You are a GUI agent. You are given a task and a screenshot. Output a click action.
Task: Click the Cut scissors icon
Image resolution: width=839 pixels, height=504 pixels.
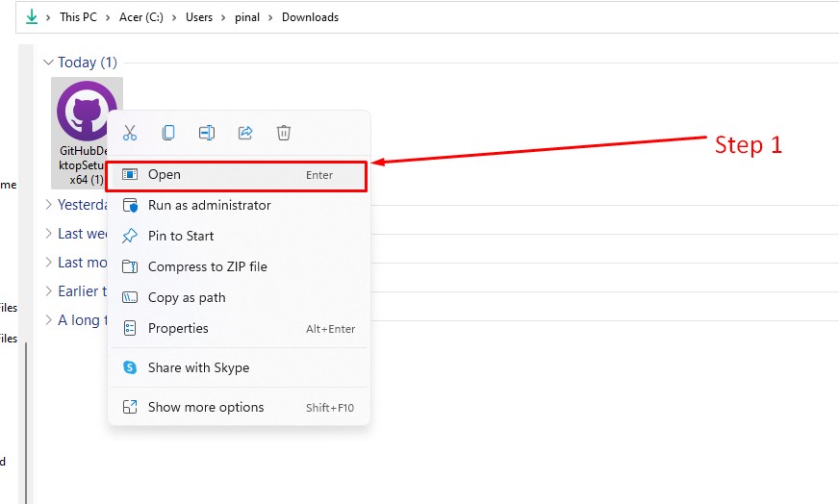[x=130, y=132]
